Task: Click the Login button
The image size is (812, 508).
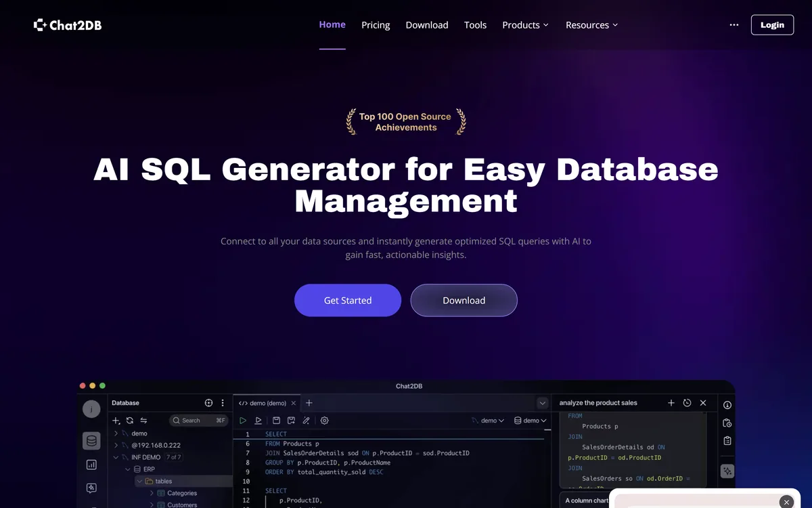Action: pyautogui.click(x=772, y=25)
